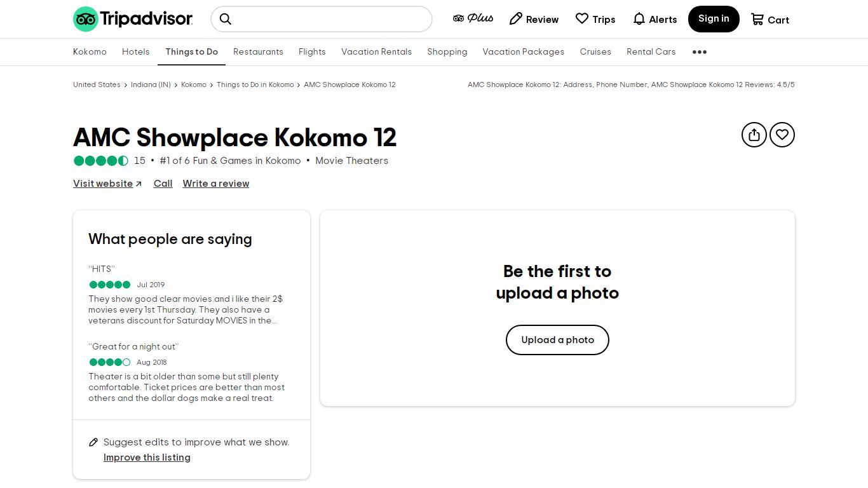The width and height of the screenshot is (868, 488).
Task: Click the share icon button
Action: click(x=754, y=135)
